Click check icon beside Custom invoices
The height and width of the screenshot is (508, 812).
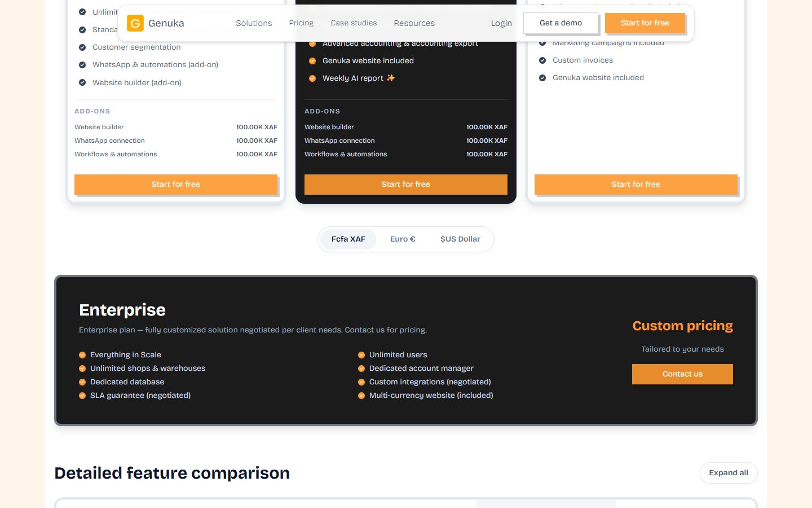[x=542, y=60]
